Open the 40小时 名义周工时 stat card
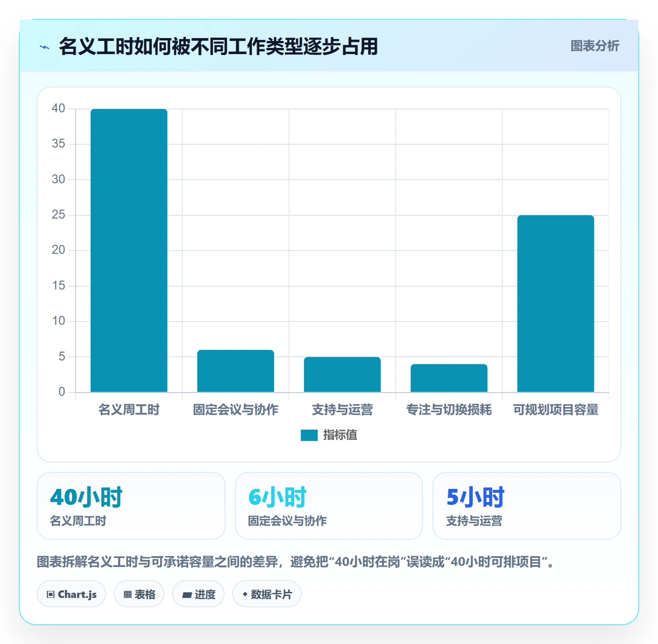The width and height of the screenshot is (658, 644). coord(131,506)
